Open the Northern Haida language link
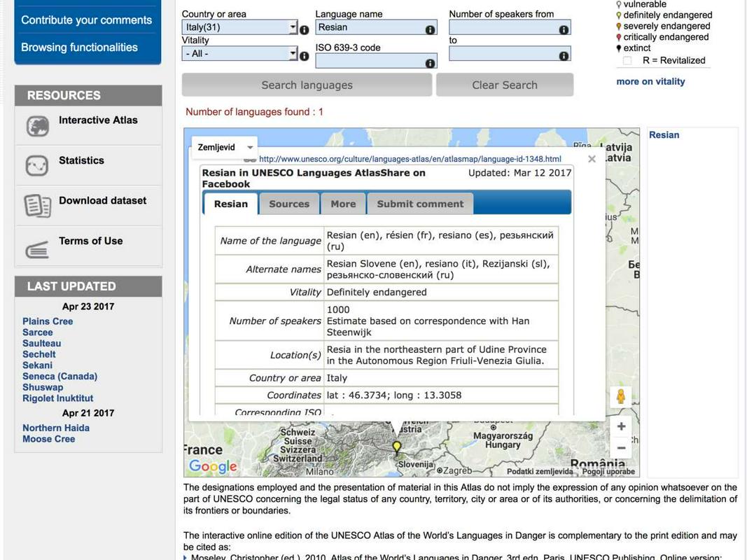Viewport: 747px width, 560px height. [x=56, y=428]
